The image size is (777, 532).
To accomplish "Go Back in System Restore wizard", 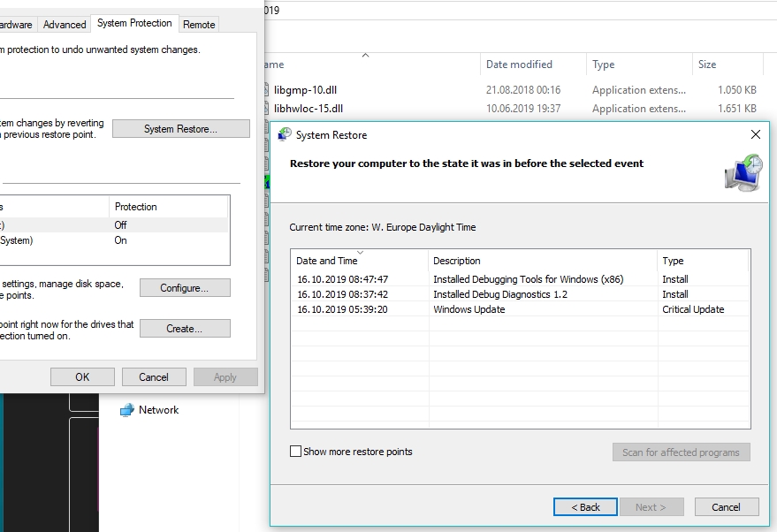I will (585, 506).
